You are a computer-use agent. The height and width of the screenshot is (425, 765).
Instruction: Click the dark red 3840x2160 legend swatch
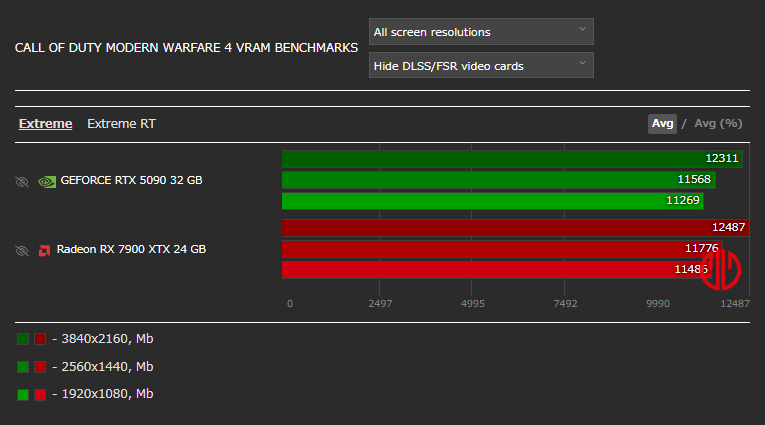pyautogui.click(x=40, y=339)
